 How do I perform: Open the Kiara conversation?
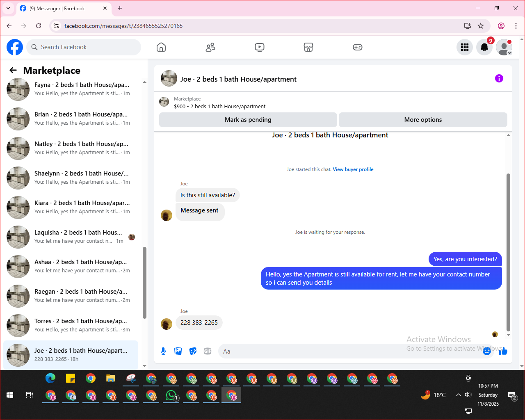(x=71, y=208)
